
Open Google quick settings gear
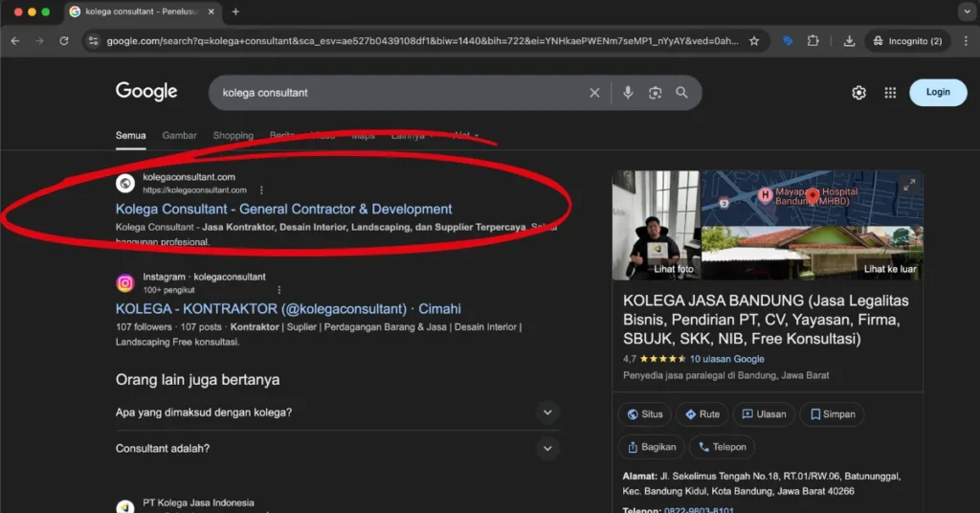point(858,93)
